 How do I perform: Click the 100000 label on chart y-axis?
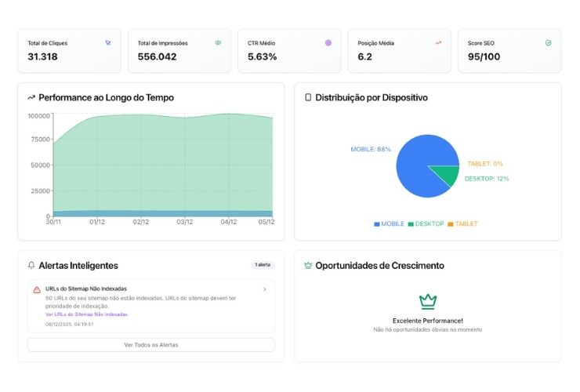(x=39, y=116)
